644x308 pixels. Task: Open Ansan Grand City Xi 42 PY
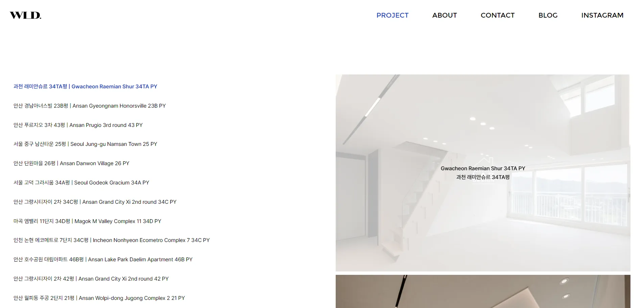point(91,279)
